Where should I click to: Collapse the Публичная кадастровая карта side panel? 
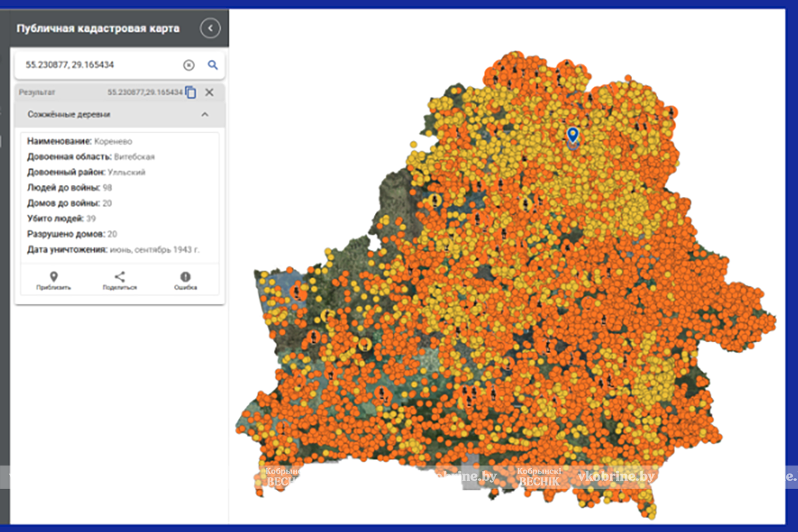(210, 29)
